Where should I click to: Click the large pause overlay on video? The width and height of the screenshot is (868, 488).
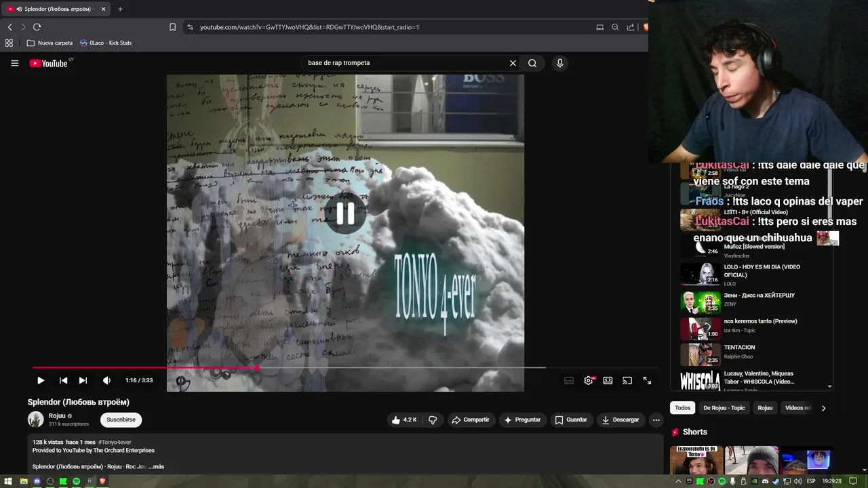(x=345, y=213)
